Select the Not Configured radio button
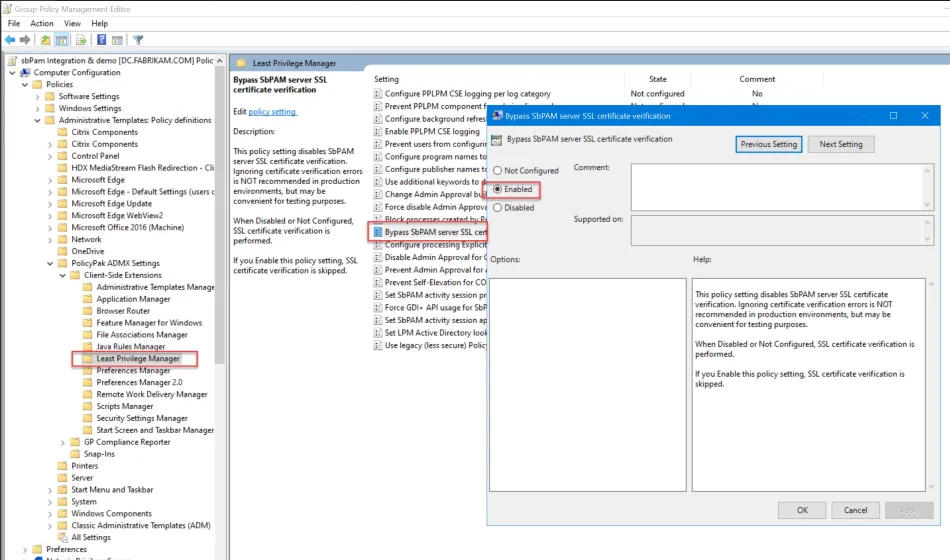Viewport: 950px width, 560px height. click(x=497, y=171)
